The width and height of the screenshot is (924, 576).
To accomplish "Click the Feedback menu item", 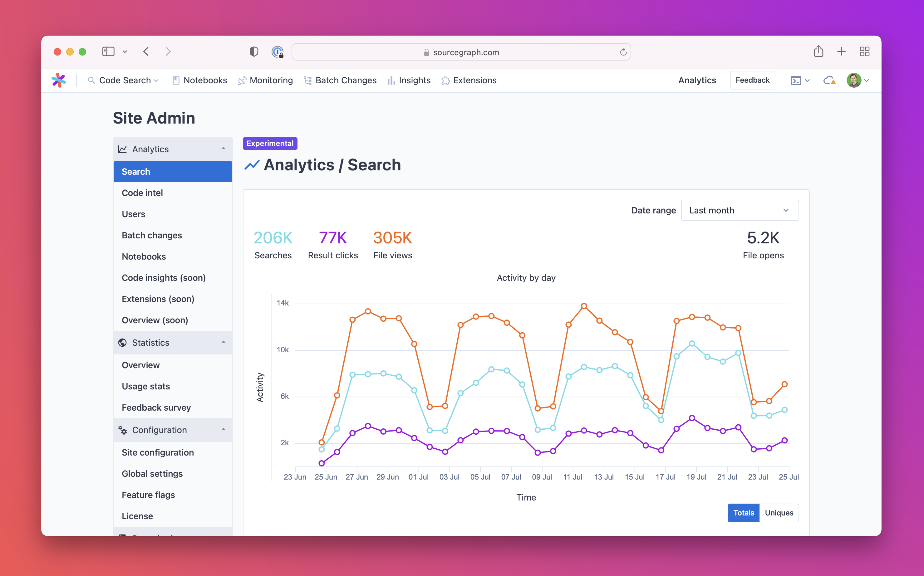I will [x=752, y=80].
